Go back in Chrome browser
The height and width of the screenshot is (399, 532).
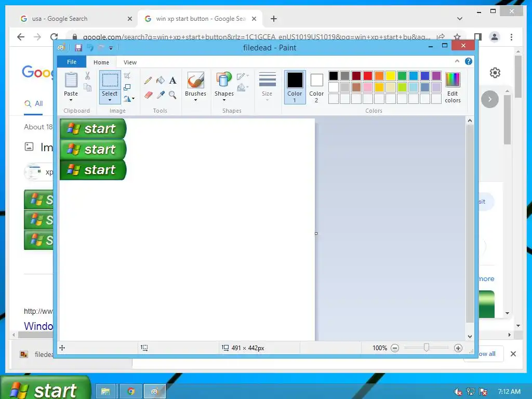[x=21, y=37]
